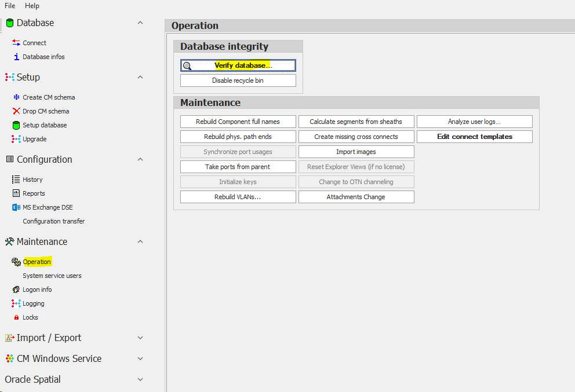
Task: Click the Operation gears icon
Action: 16,262
